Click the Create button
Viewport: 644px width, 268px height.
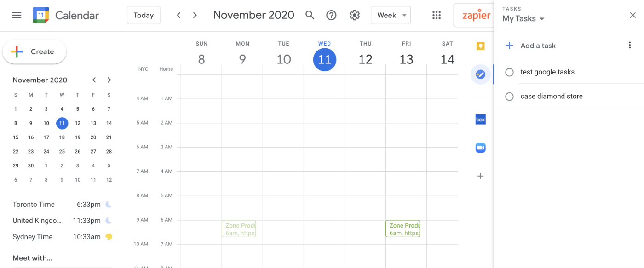pyautogui.click(x=34, y=52)
